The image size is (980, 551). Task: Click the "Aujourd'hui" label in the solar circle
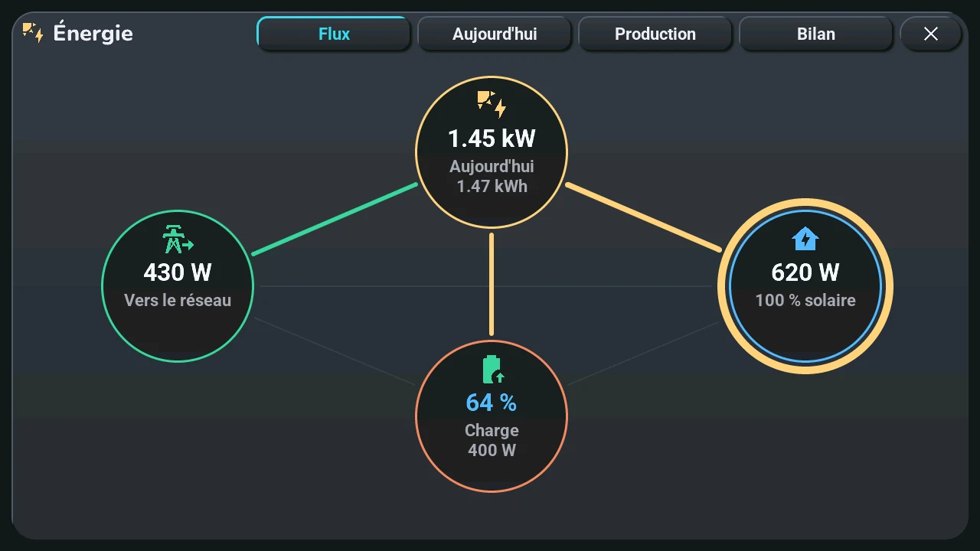coord(492,166)
